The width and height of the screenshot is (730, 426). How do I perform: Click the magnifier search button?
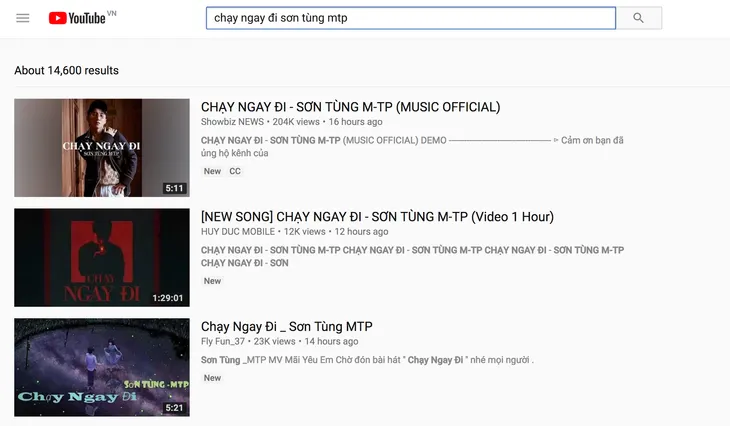pyautogui.click(x=639, y=18)
